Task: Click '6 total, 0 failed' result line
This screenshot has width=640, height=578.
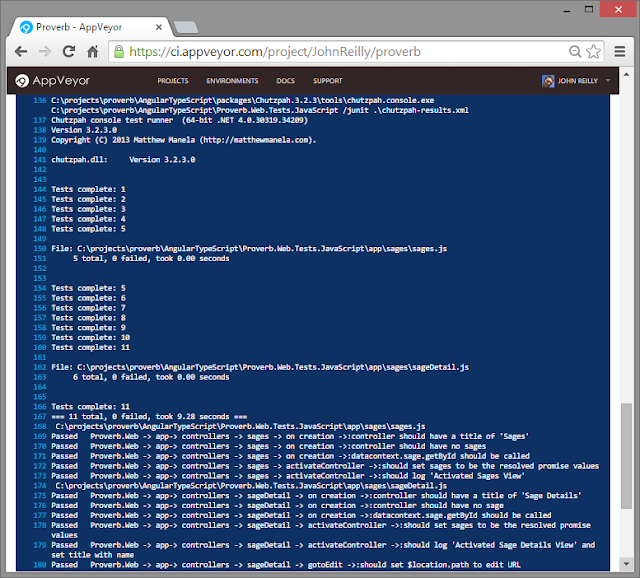Action: pos(151,377)
